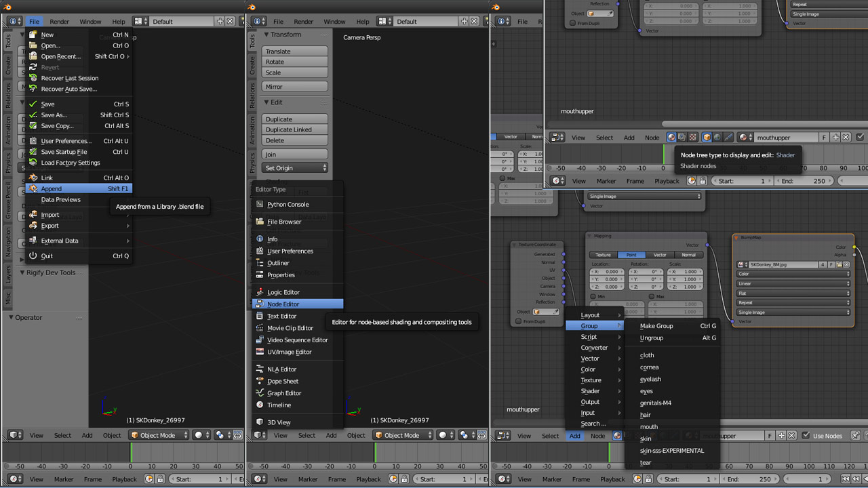This screenshot has height=488, width=868.
Task: Toggle preview range clock icon in upper right timeline
Action: [x=692, y=181]
